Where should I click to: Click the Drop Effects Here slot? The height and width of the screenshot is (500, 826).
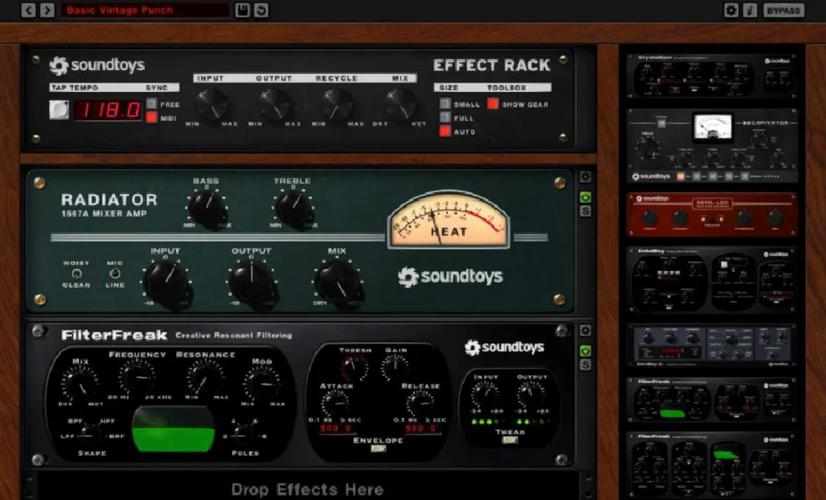308,489
